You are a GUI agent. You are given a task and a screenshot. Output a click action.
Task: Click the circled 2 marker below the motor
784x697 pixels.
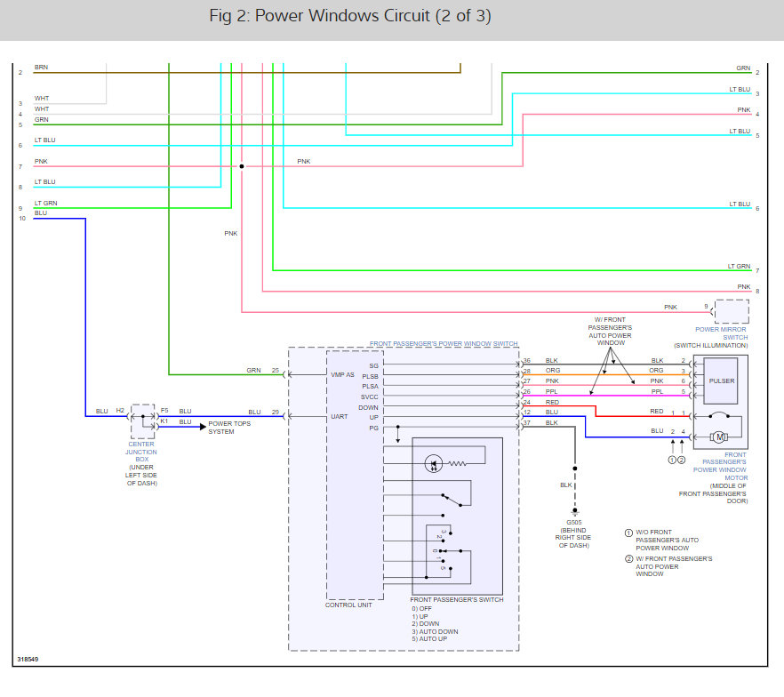[x=682, y=460]
